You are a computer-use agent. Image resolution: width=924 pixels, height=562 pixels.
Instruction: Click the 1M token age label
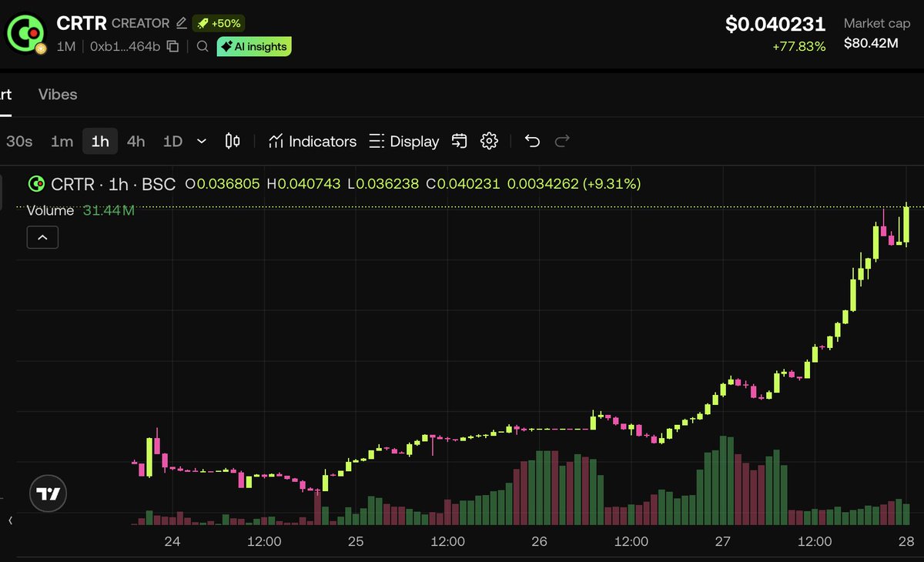click(66, 47)
